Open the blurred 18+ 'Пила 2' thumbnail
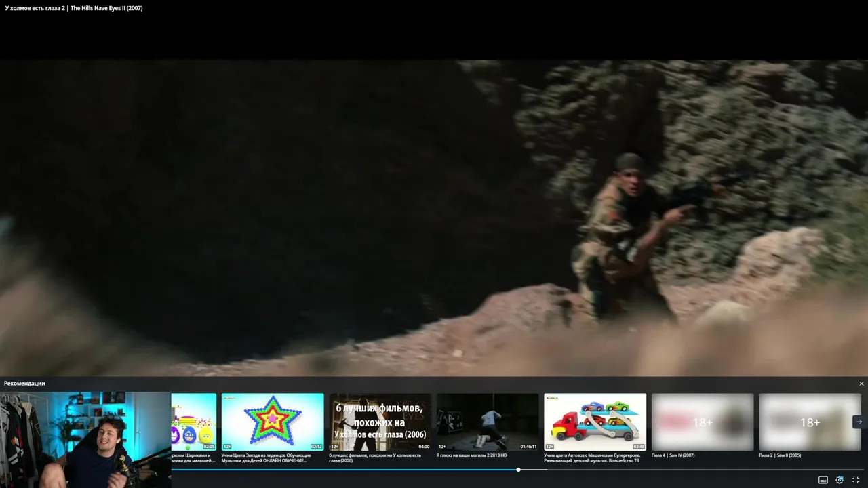868x488 pixels. pyautogui.click(x=810, y=422)
